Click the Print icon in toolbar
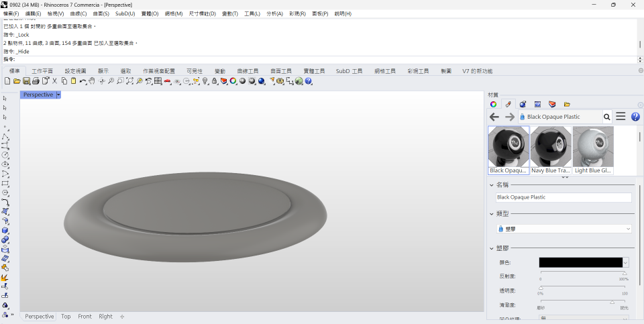 coord(36,81)
